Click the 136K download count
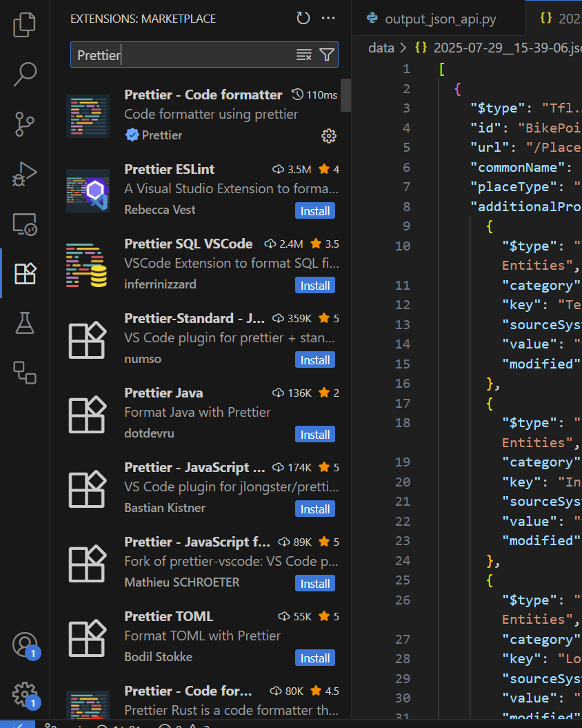Image resolution: width=582 pixels, height=728 pixels. click(292, 393)
